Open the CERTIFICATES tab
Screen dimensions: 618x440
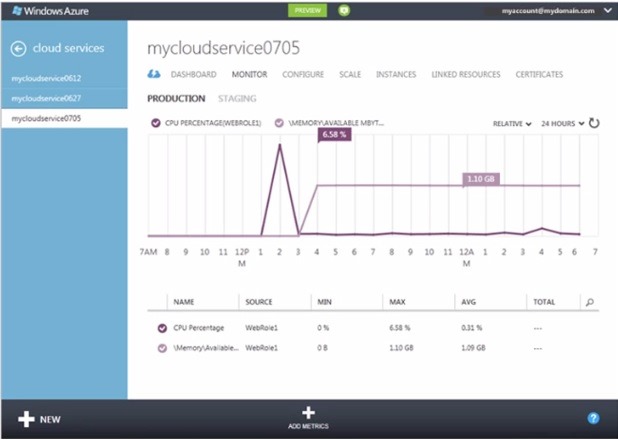point(539,74)
